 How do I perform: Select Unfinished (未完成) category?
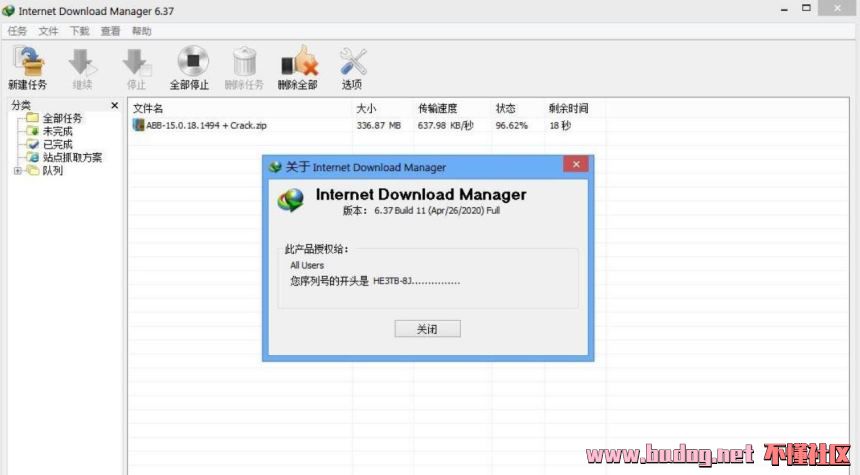click(x=58, y=131)
